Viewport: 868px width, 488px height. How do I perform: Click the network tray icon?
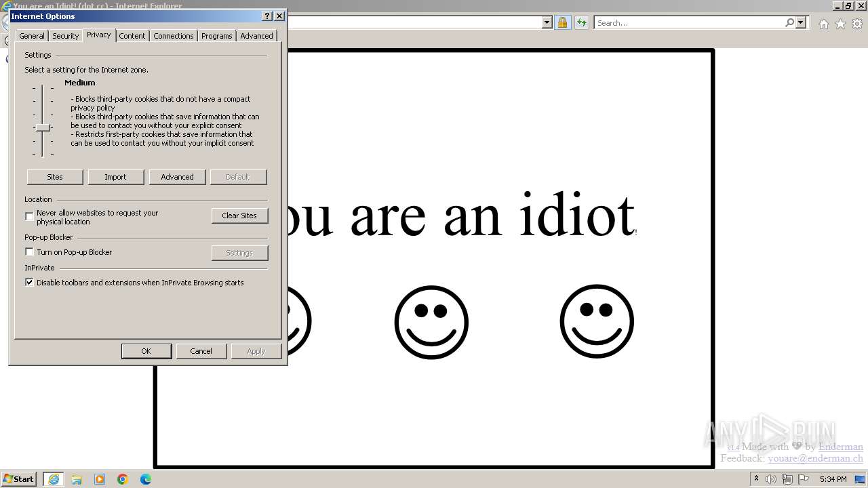[787, 479]
